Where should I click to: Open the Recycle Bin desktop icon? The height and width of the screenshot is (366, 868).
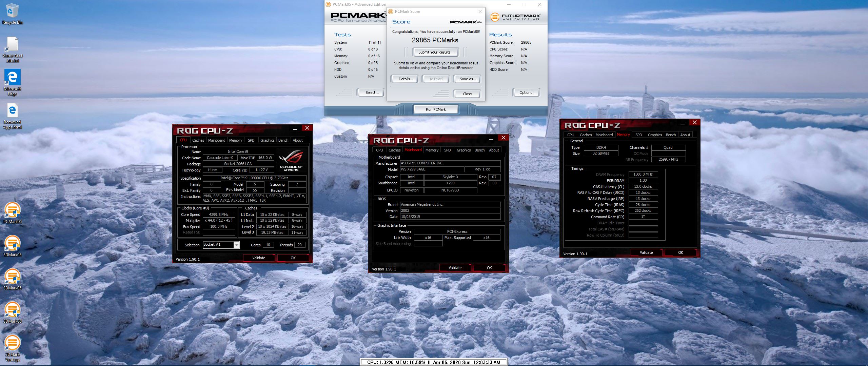(12, 14)
